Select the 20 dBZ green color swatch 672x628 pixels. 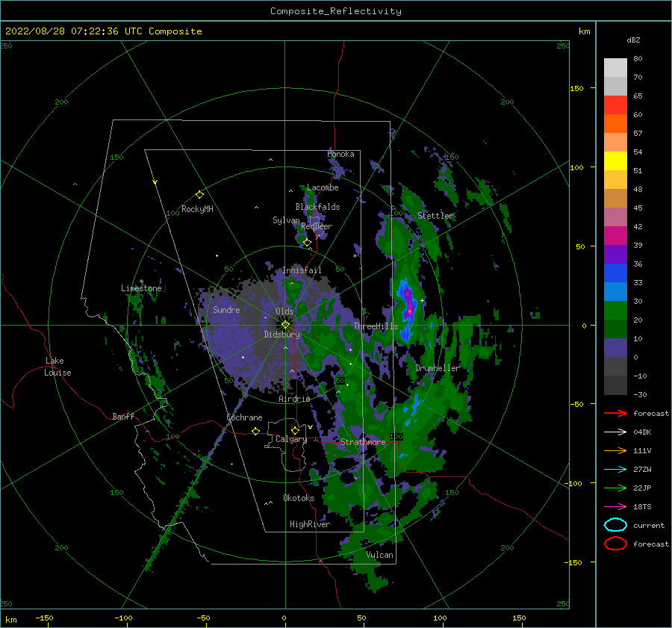tap(615, 310)
